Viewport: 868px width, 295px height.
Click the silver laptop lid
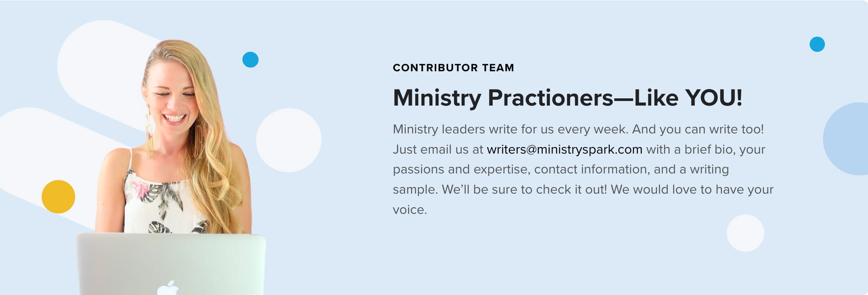171,264
